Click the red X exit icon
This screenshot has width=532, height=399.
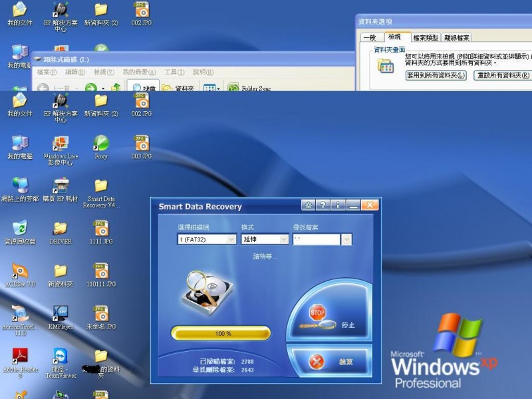(317, 362)
